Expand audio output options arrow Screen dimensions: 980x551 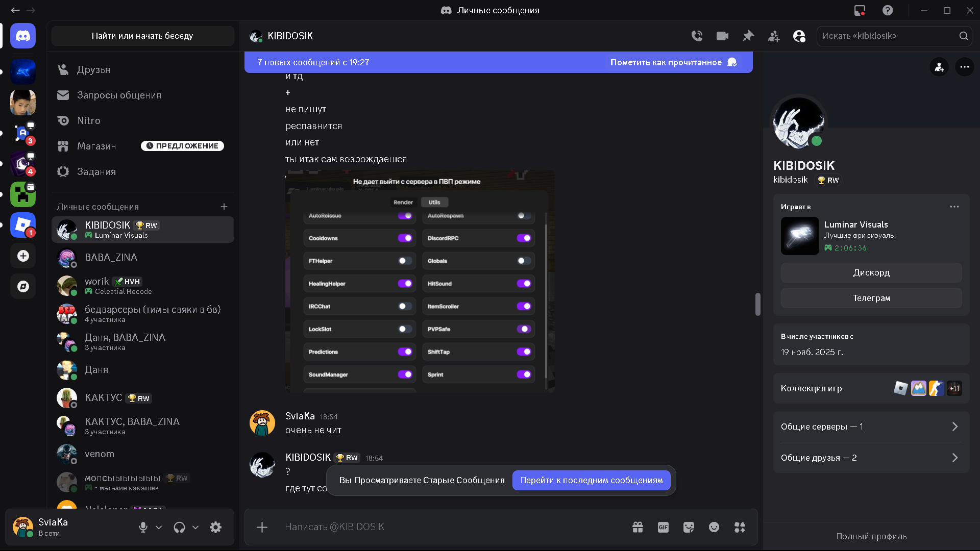195,527
